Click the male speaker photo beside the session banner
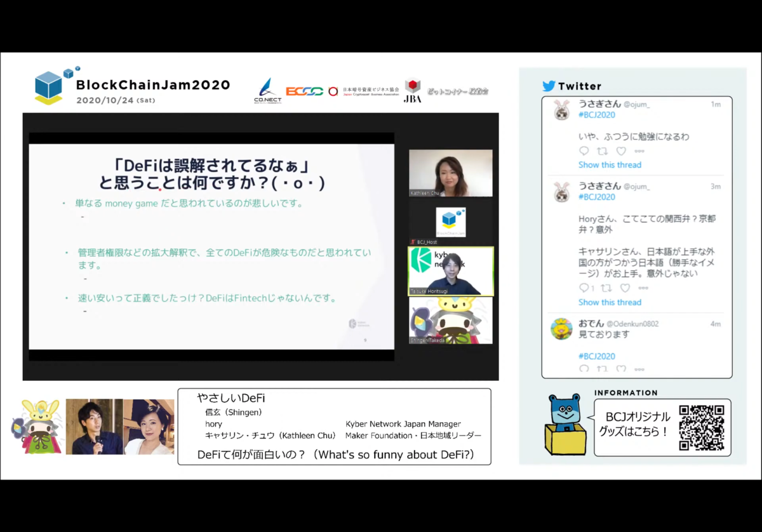762x532 pixels. (94, 427)
